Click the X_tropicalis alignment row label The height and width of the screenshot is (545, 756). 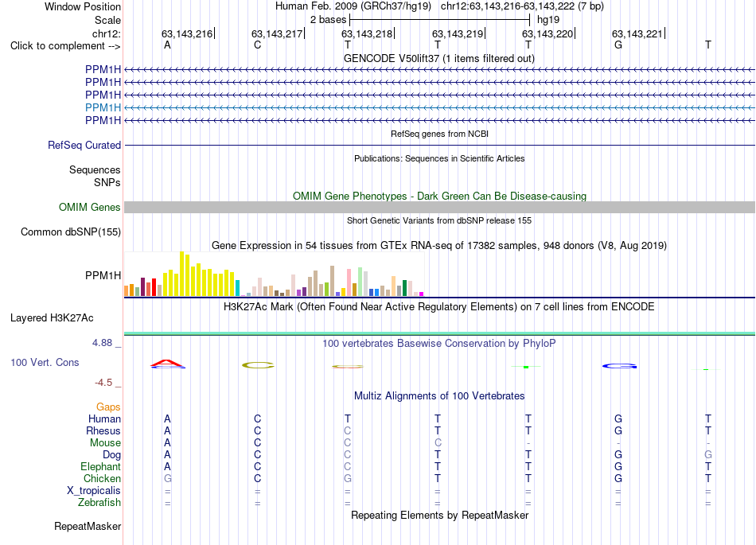94,491
